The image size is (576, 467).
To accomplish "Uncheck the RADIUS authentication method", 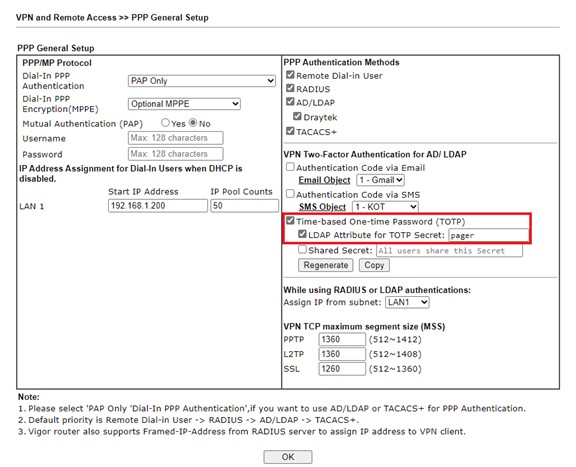I will tap(290, 88).
